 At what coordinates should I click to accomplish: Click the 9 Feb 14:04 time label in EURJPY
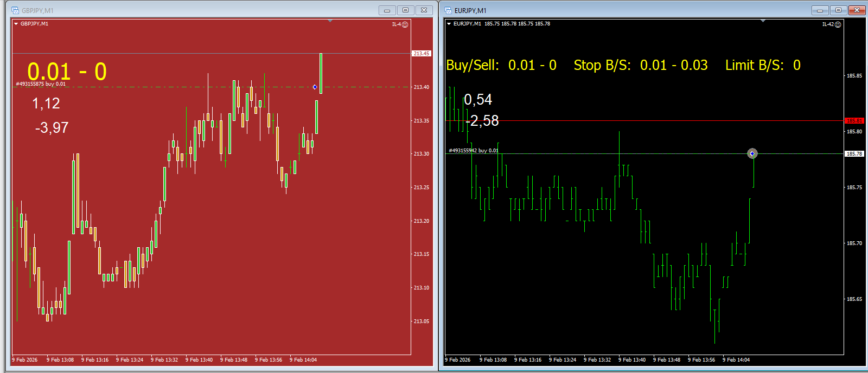point(736,359)
